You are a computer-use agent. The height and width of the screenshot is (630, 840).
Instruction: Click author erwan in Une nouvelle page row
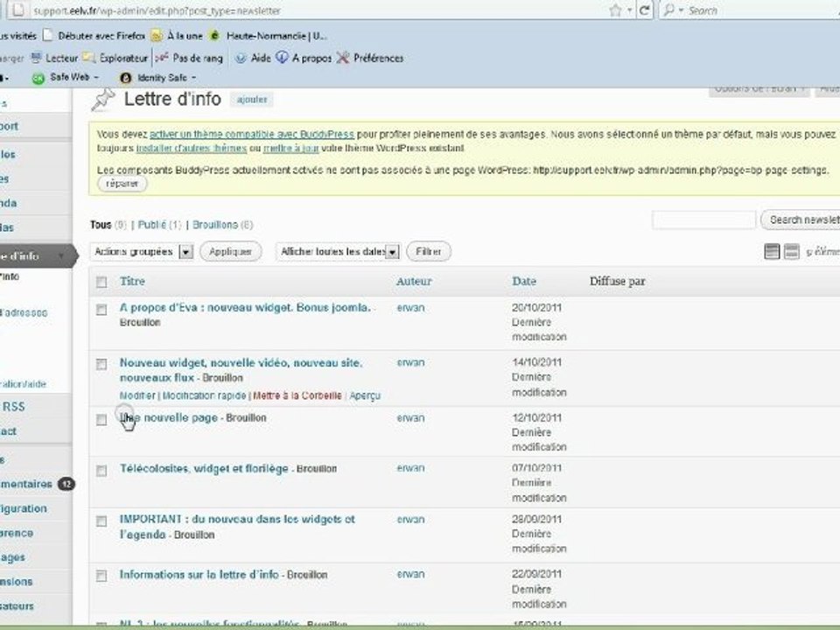pyautogui.click(x=411, y=418)
